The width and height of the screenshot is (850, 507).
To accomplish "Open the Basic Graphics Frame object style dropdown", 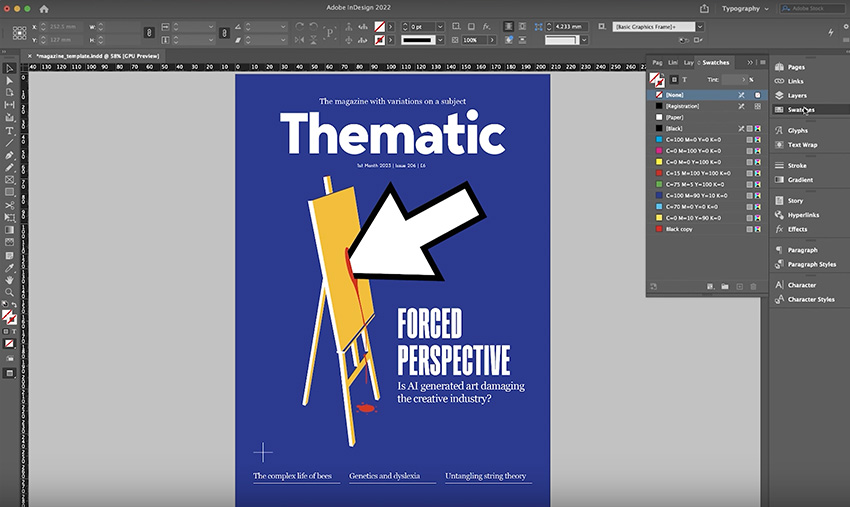I will click(x=700, y=27).
